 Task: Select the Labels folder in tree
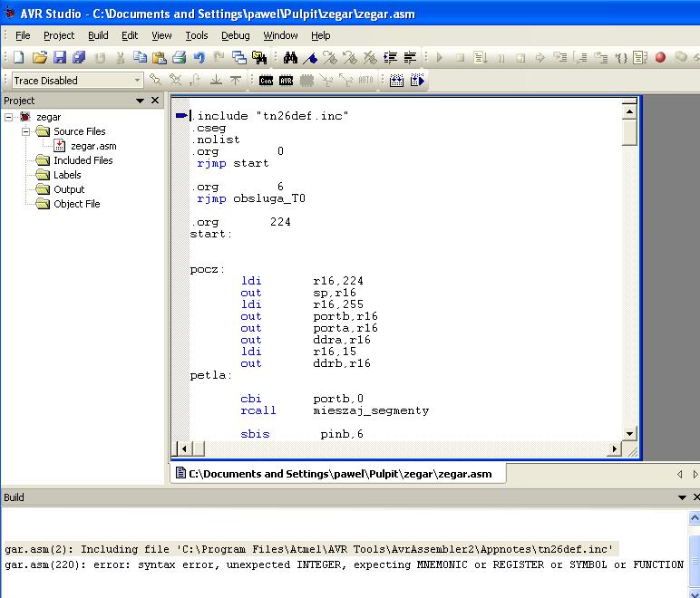click(67, 175)
